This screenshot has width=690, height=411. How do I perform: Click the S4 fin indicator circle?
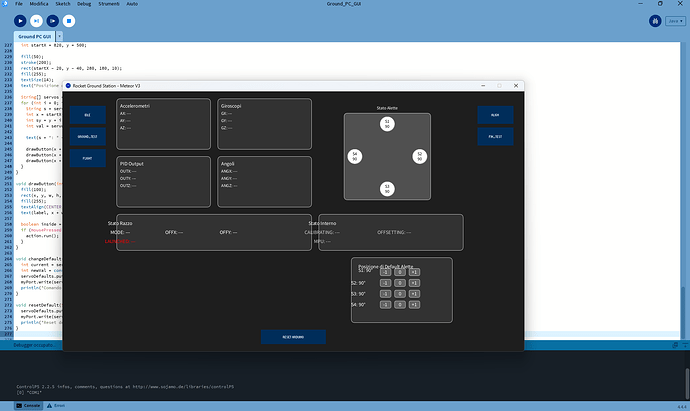coord(355,156)
